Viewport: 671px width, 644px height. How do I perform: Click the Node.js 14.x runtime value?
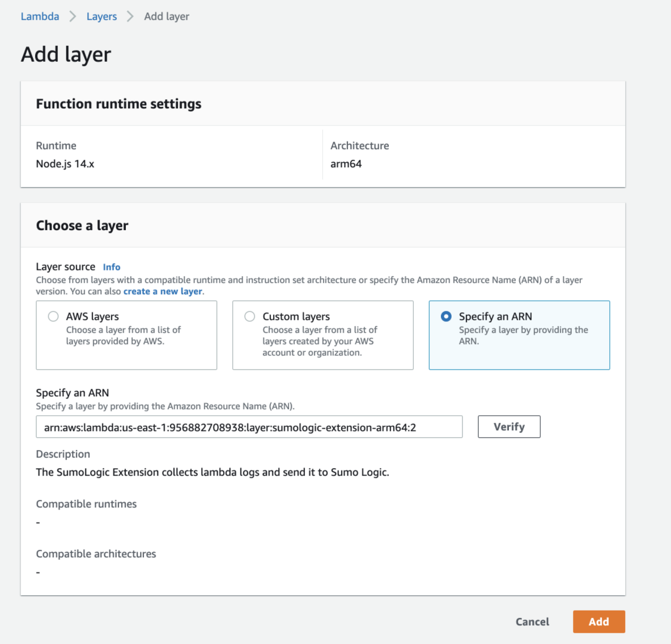(65, 164)
